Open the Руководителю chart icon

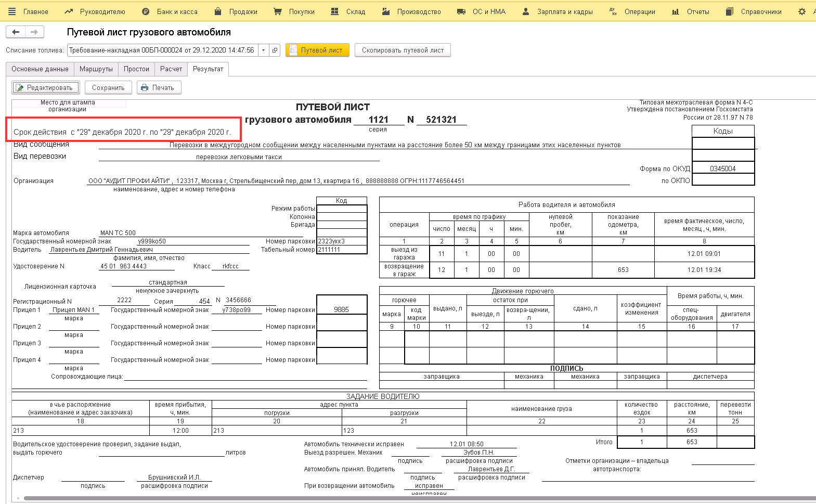(69, 11)
